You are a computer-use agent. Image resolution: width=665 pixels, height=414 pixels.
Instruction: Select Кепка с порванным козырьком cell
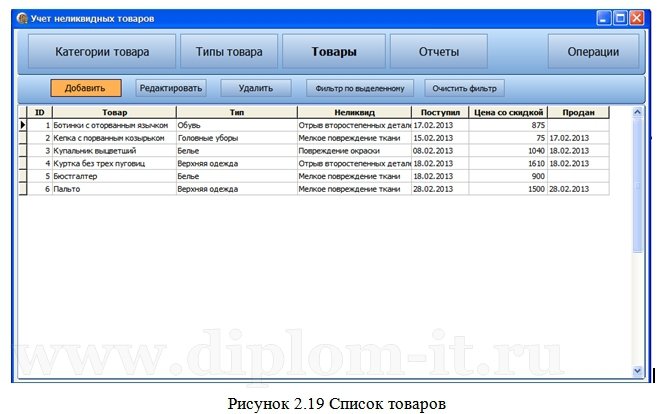(x=114, y=138)
